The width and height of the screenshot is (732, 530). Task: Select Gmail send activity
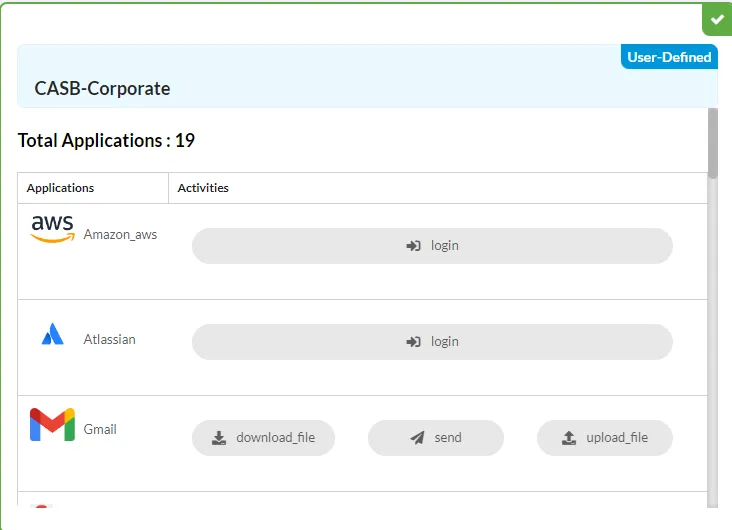coord(436,438)
